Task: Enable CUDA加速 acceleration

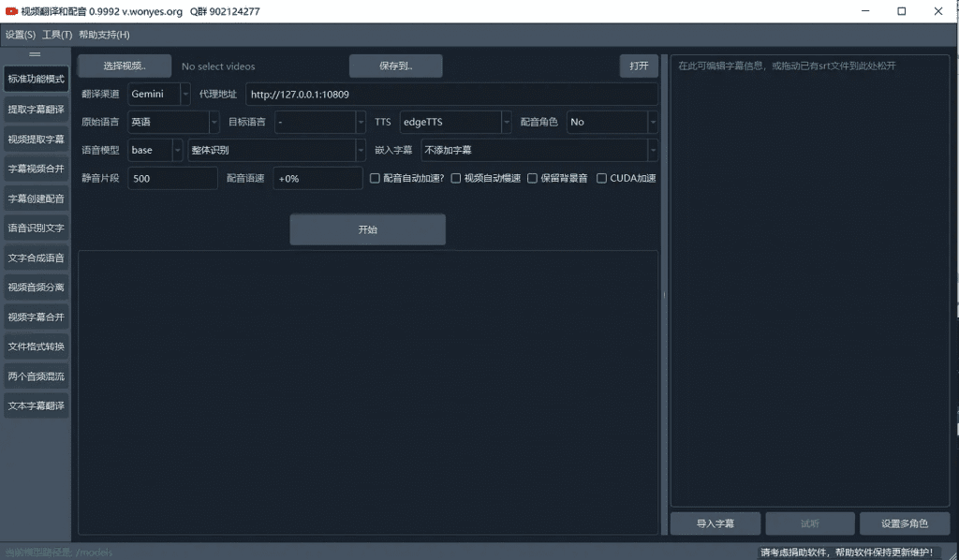Action: coord(600,178)
